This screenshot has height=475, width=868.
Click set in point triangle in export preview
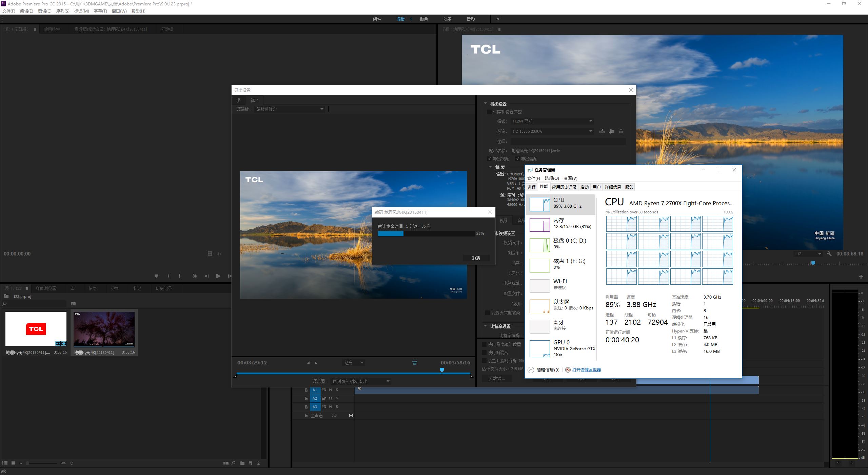tap(308, 363)
